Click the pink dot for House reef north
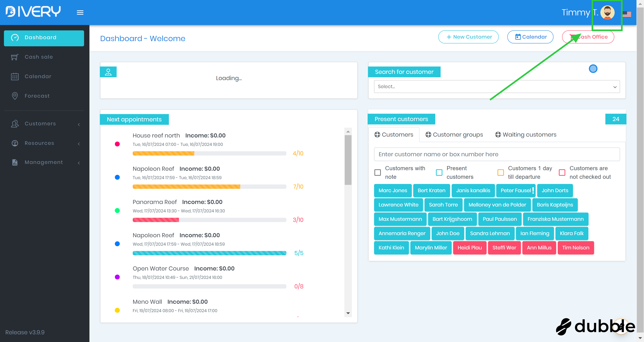Viewport: 644px width, 342px height. (x=117, y=144)
